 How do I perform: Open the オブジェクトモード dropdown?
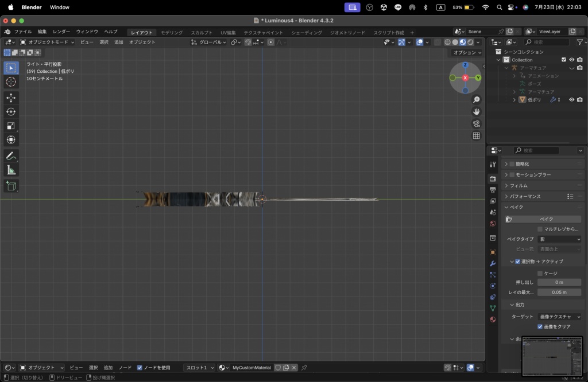point(47,42)
